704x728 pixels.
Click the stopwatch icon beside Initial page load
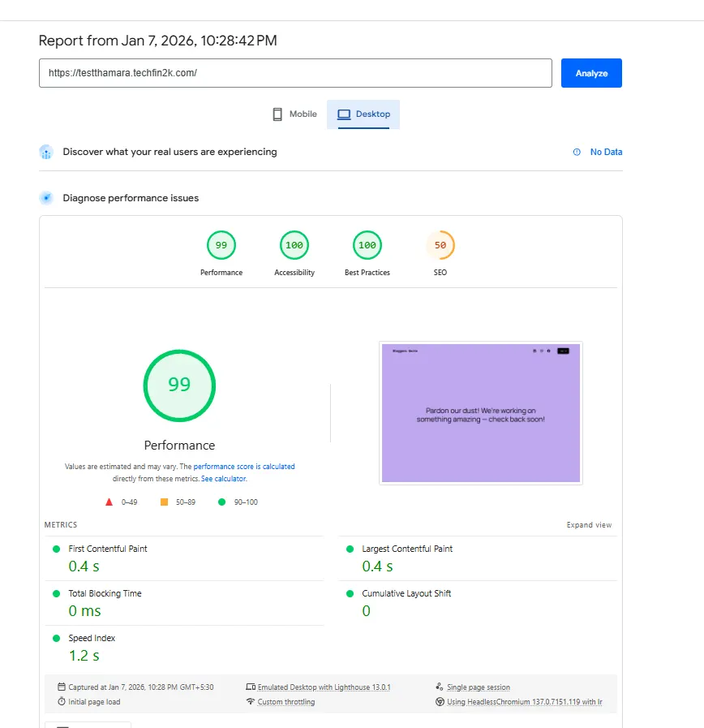point(62,701)
